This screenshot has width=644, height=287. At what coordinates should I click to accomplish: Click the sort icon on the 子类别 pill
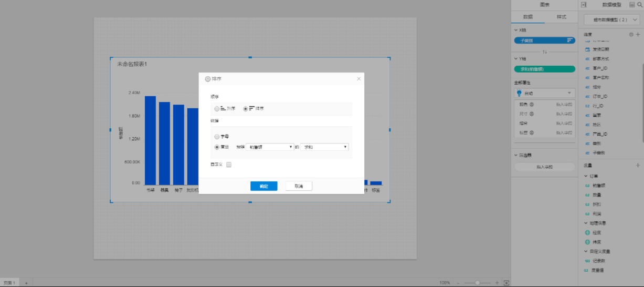click(569, 40)
